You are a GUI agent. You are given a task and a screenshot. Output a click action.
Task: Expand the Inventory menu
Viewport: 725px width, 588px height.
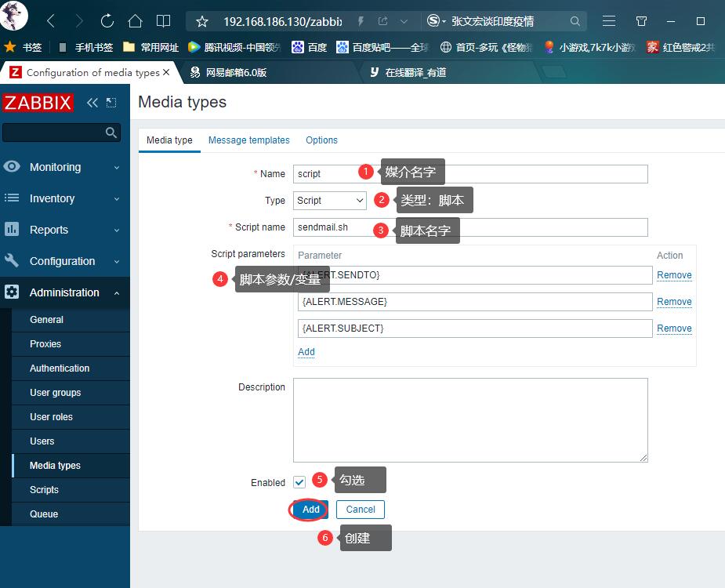65,198
